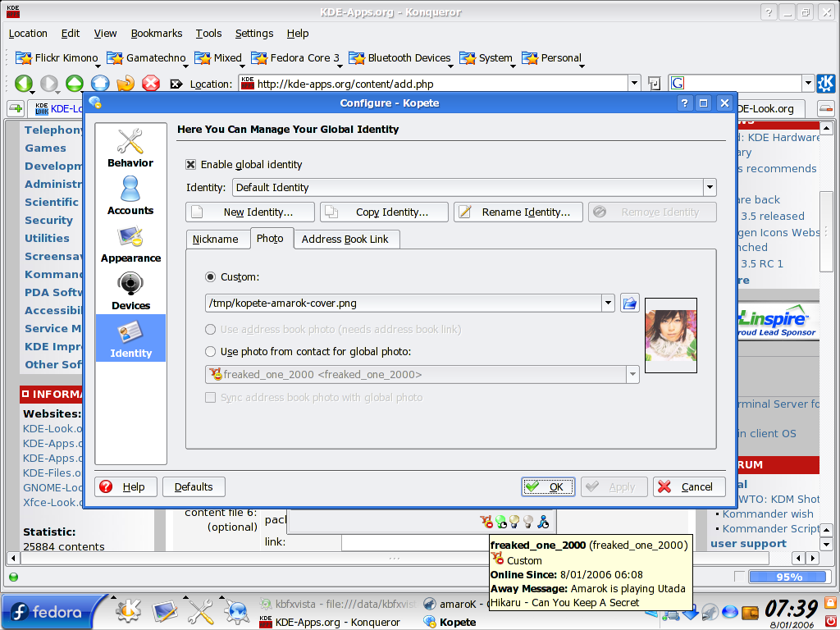Open the Devices settings section

(130, 291)
